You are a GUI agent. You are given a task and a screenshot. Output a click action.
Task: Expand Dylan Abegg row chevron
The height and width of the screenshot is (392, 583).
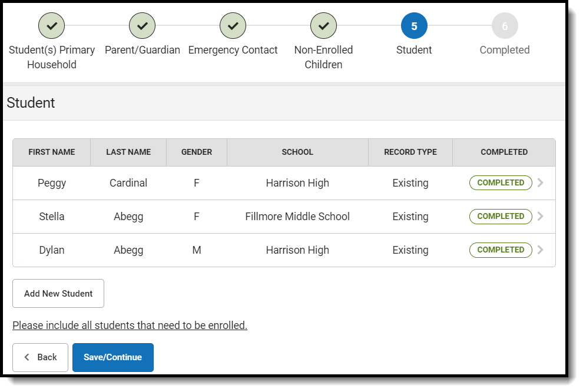point(541,250)
